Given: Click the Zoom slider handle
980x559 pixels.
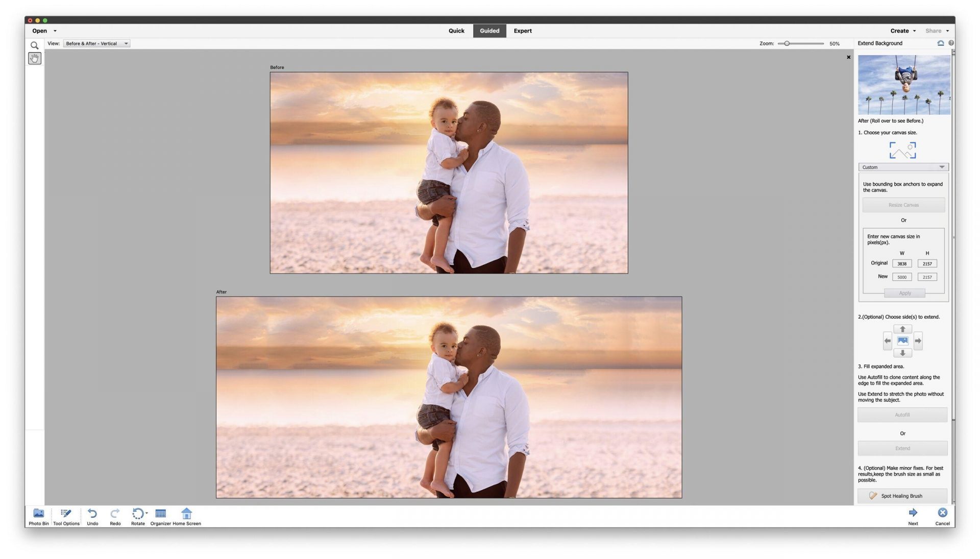Looking at the screenshot, I should click(x=788, y=44).
